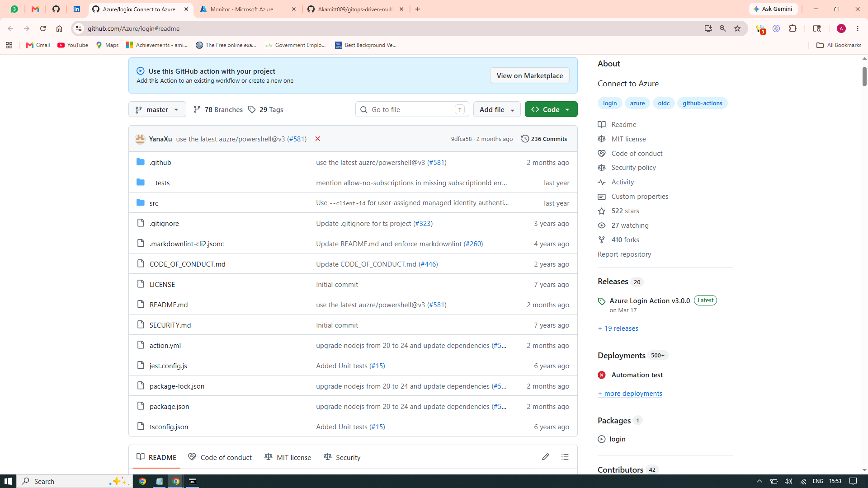The image size is (868, 488).
Task: Click the Windows taskbar Search box
Action: 75,481
